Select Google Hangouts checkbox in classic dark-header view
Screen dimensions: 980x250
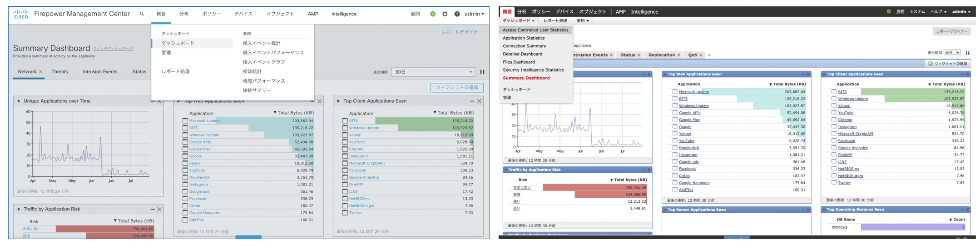(x=675, y=183)
